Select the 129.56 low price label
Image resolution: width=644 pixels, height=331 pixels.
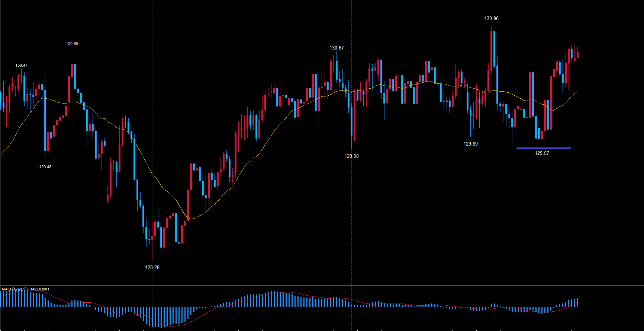point(351,156)
